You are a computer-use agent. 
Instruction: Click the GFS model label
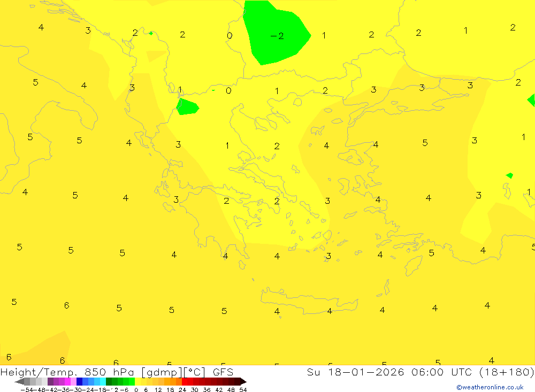click(223, 372)
